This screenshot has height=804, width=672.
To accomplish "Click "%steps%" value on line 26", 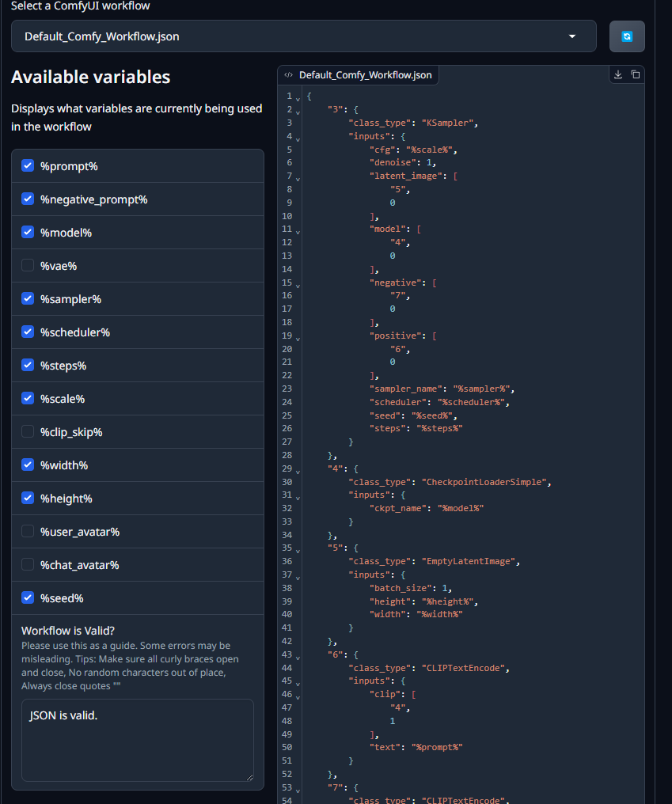I will click(439, 428).
